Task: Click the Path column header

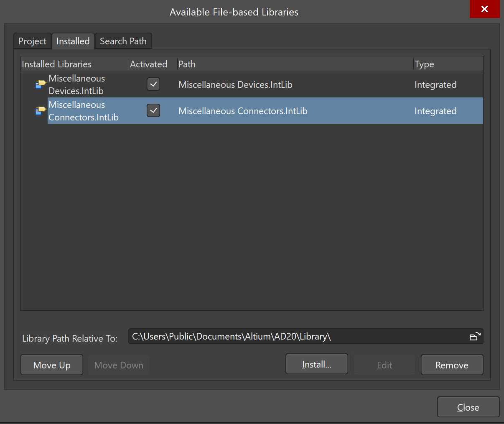Action: click(295, 64)
